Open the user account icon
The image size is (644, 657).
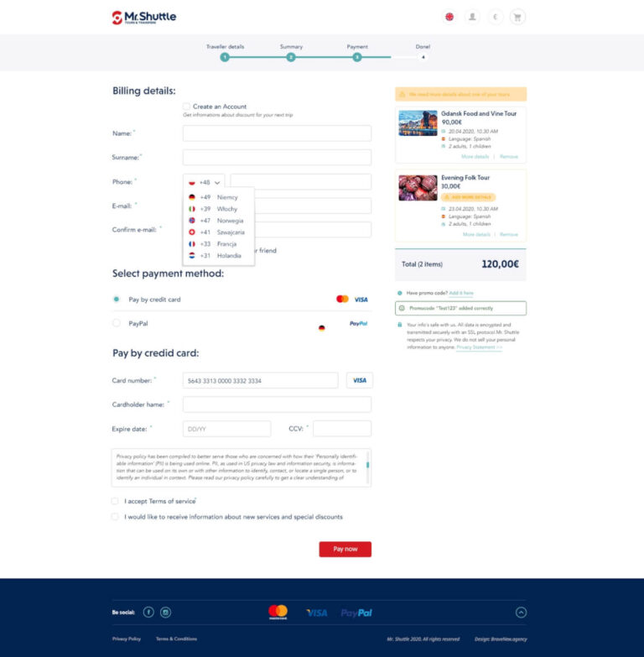(472, 17)
